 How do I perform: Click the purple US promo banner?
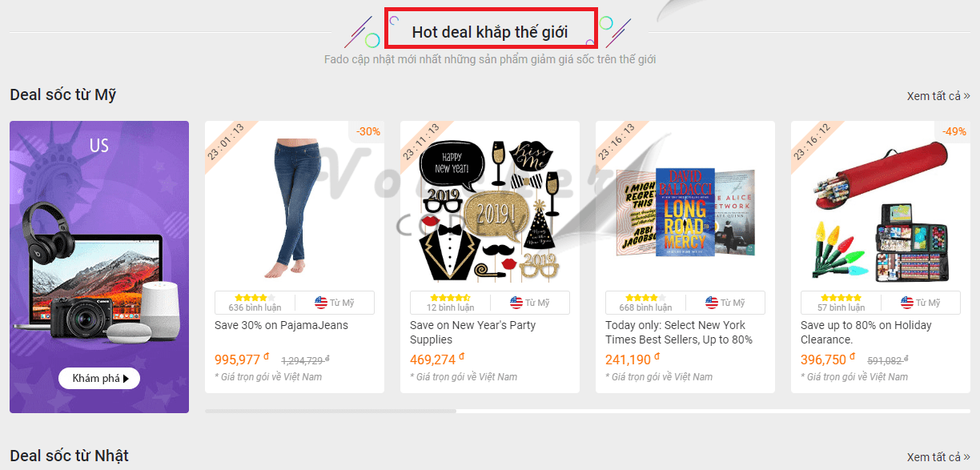tap(99, 267)
